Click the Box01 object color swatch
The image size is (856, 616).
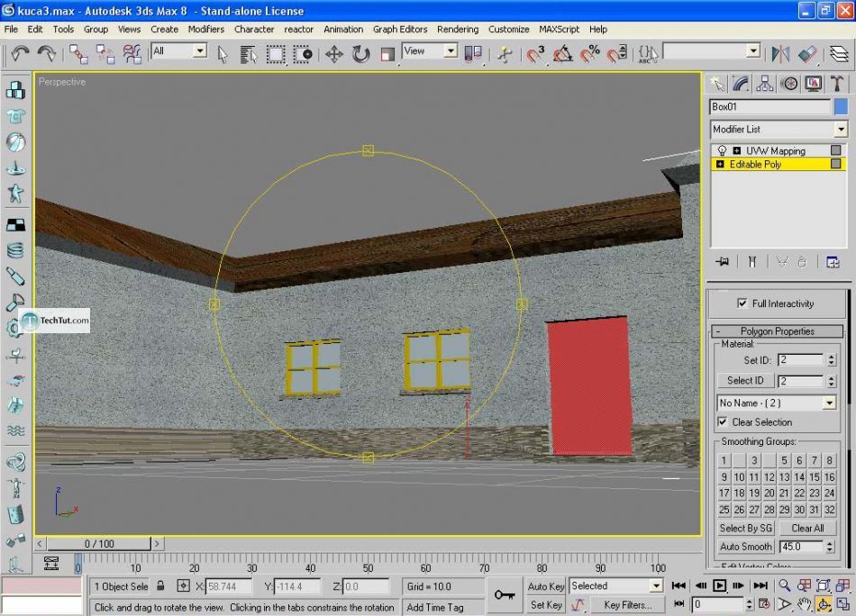tap(841, 106)
